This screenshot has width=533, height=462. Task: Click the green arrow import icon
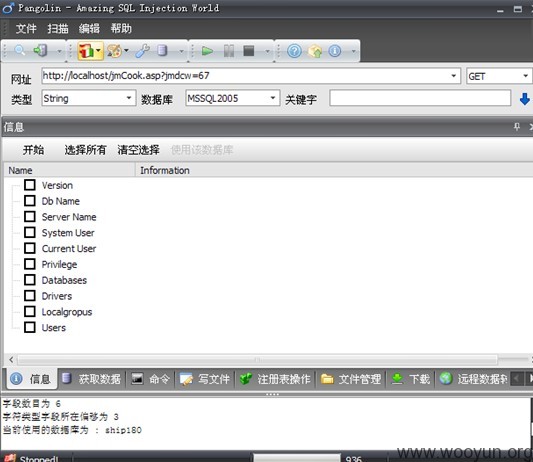[x=40, y=51]
